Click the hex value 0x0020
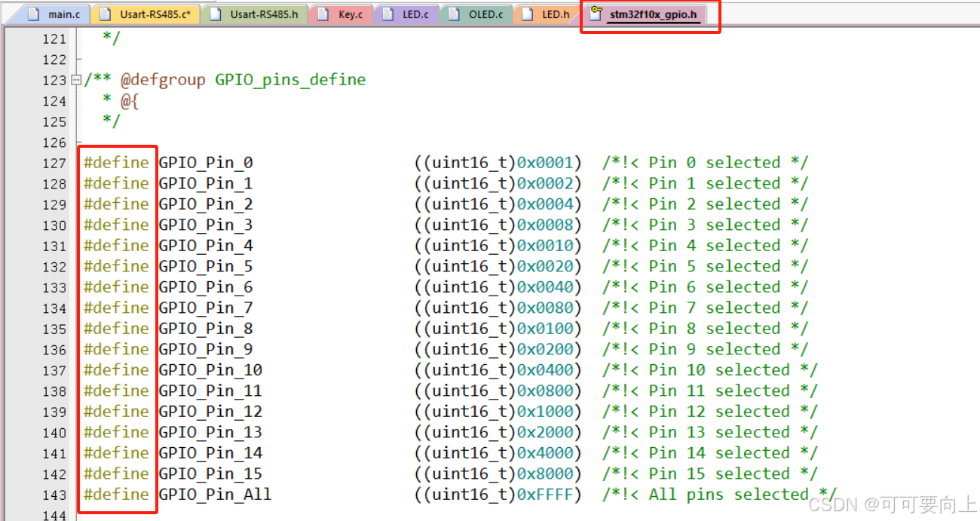The height and width of the screenshot is (521, 980). (x=545, y=266)
